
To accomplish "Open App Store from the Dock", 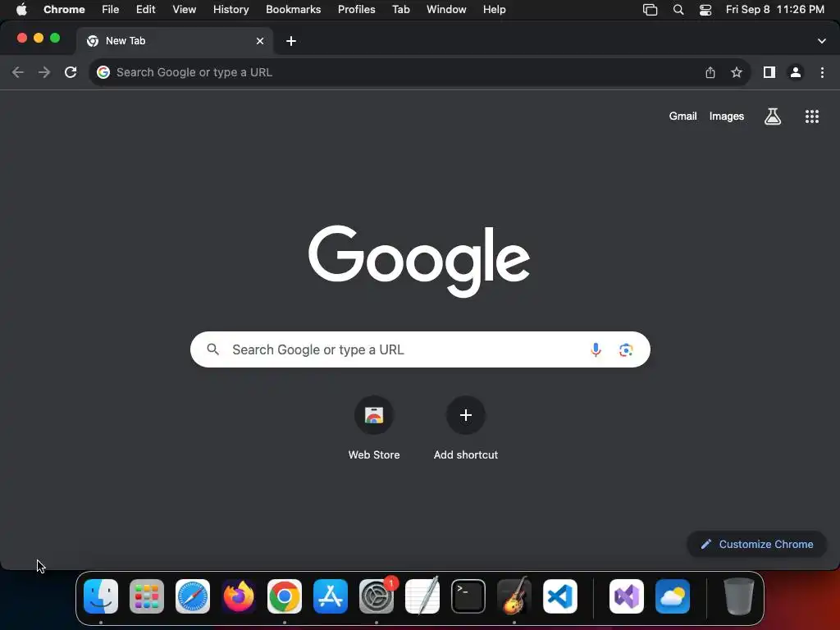I will pos(331,596).
